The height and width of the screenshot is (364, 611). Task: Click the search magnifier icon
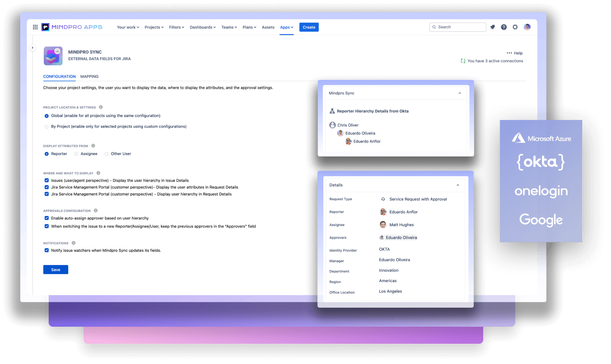tap(434, 27)
